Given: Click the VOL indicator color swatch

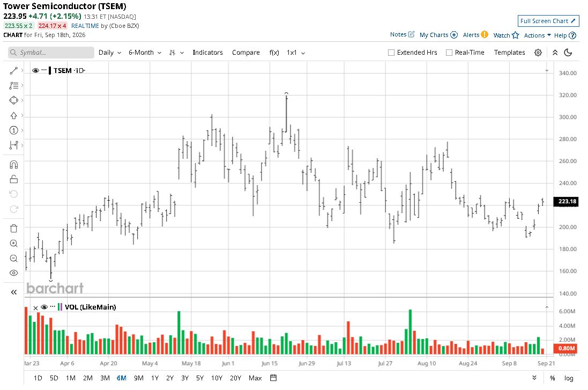Looking at the screenshot, I should click(60, 307).
